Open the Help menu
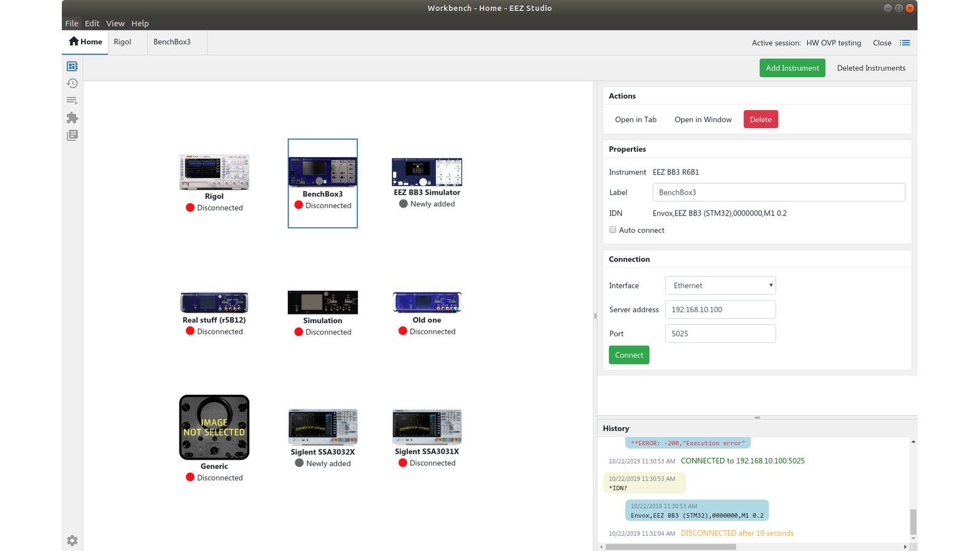 click(x=140, y=23)
